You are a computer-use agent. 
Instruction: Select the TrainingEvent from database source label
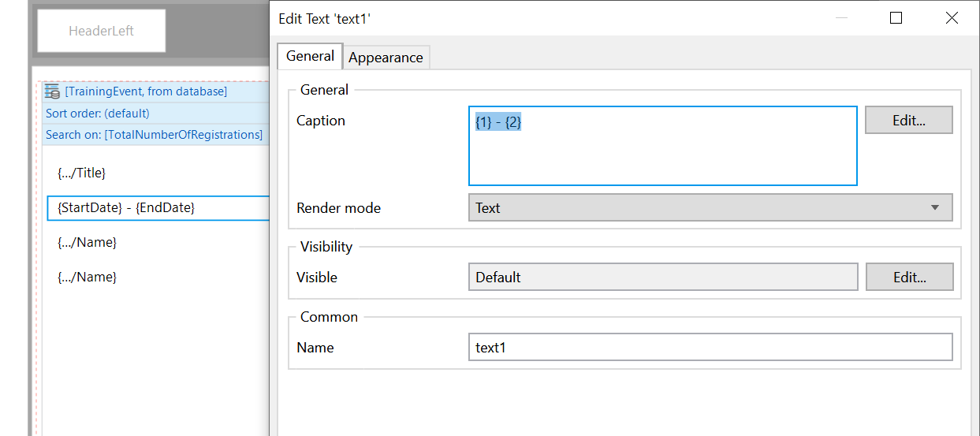(146, 91)
